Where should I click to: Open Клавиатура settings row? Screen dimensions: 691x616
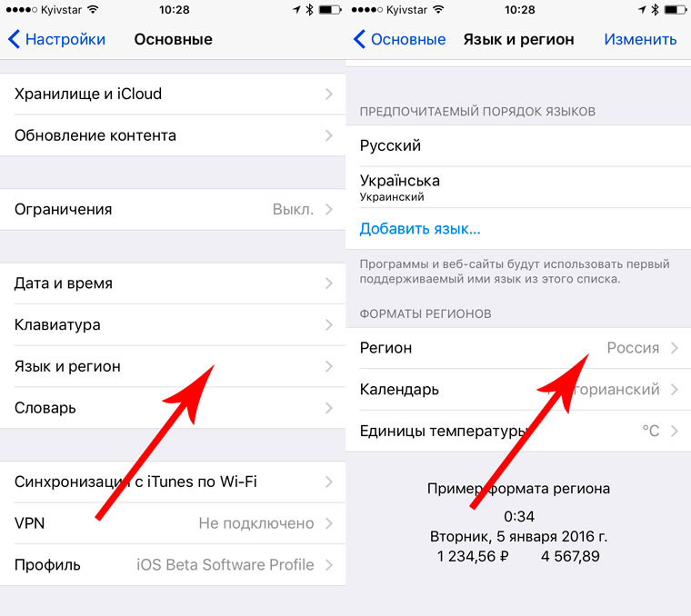point(173,325)
